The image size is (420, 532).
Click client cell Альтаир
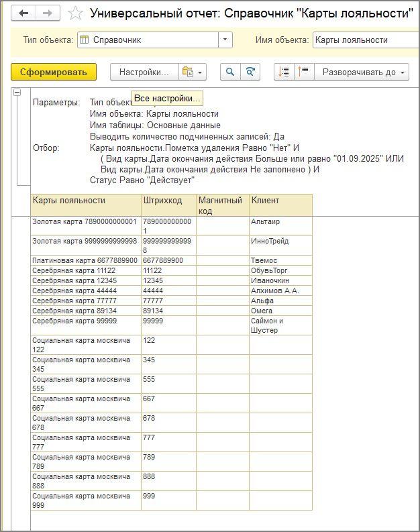click(x=280, y=226)
